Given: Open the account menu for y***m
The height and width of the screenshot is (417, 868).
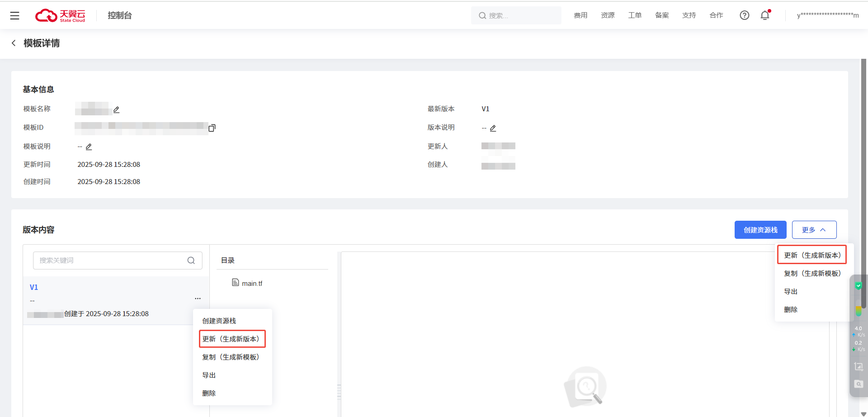Looking at the screenshot, I should pos(828,15).
